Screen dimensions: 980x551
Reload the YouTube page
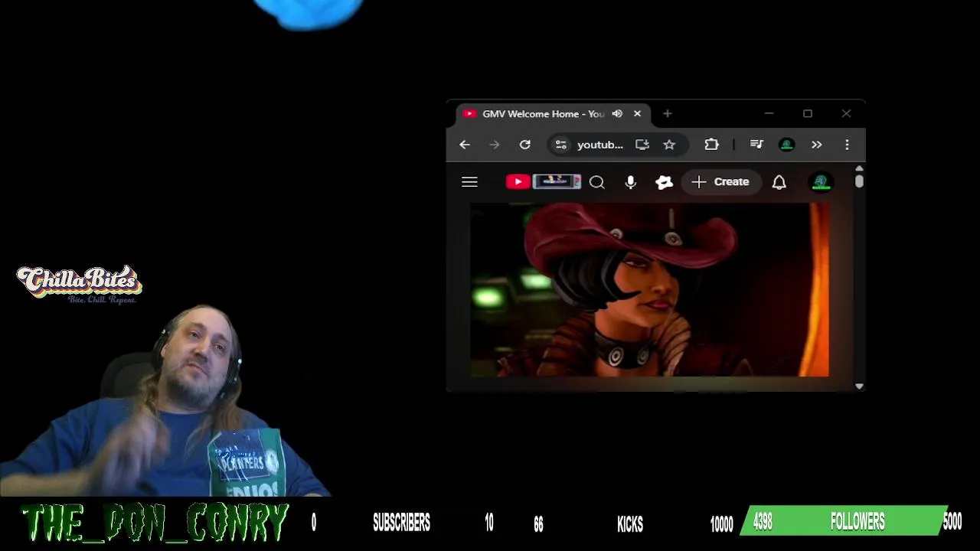524,145
